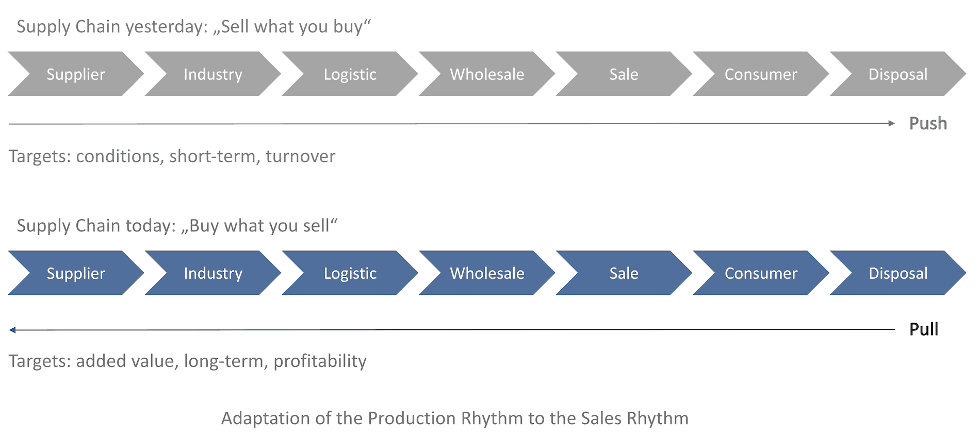
Task: Select the "Supply Chain today" heading
Action: pos(177,226)
